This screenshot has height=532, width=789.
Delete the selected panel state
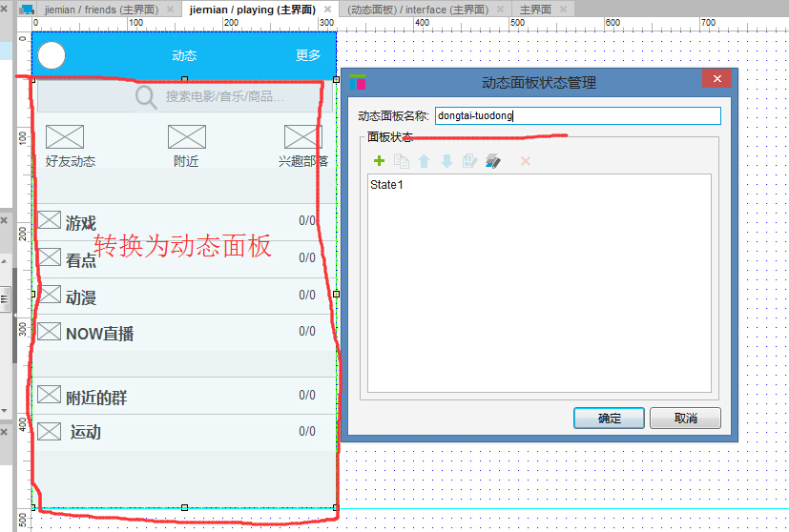point(526,161)
